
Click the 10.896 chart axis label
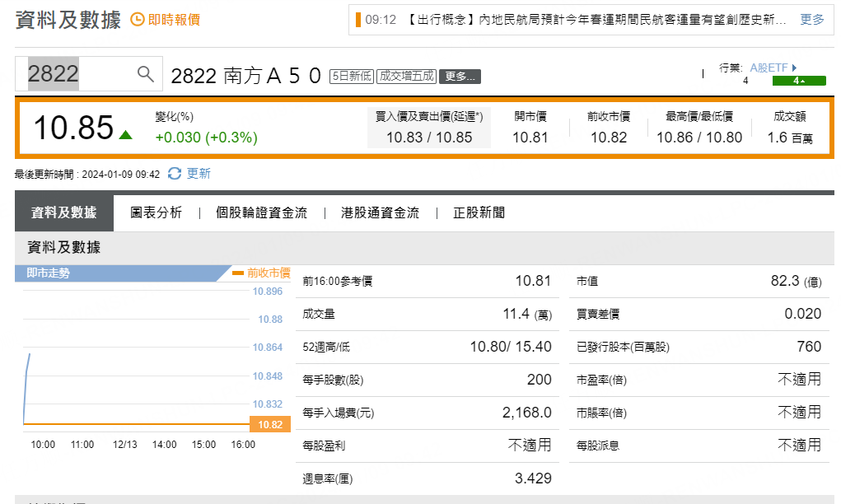pos(267,292)
